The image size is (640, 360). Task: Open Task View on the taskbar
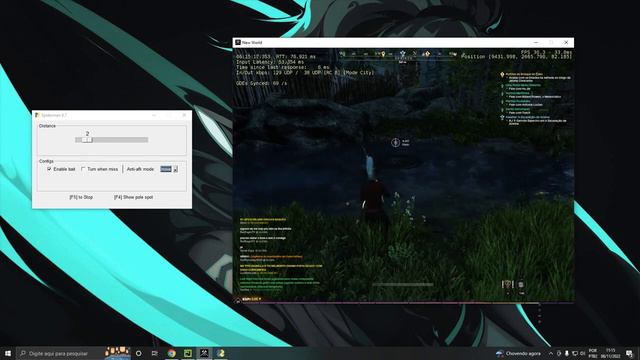(155, 353)
